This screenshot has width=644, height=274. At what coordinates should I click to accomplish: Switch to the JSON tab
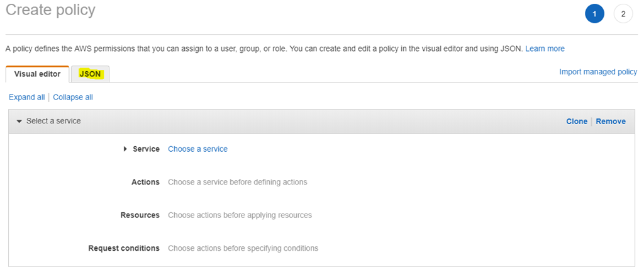pos(90,74)
